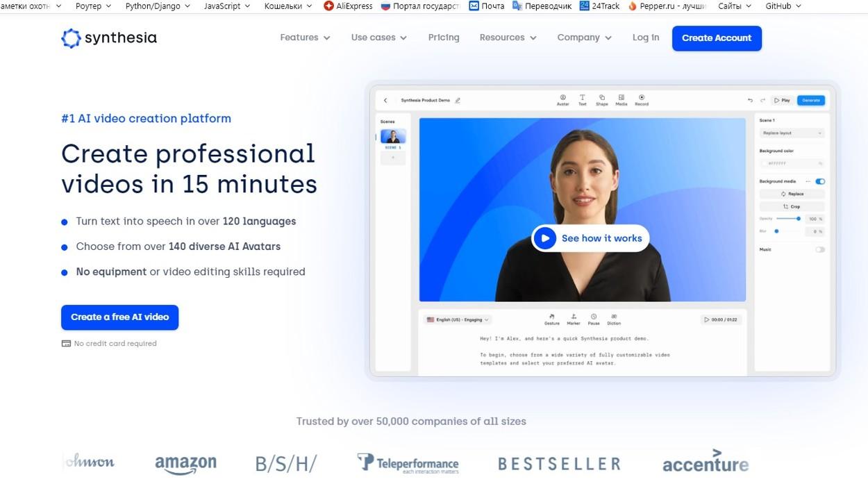The image size is (868, 500).
Task: Click the B/S/H/ company logo
Action: pos(286,463)
